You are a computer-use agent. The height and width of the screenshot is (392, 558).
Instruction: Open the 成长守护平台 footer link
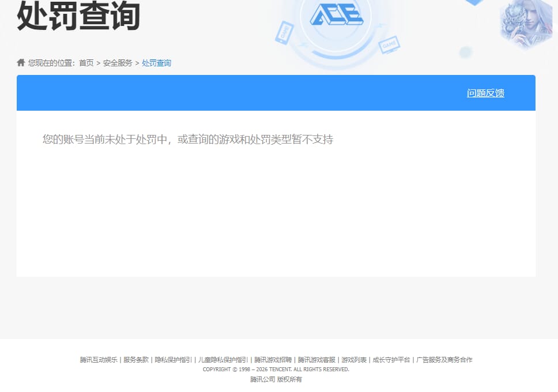click(390, 359)
